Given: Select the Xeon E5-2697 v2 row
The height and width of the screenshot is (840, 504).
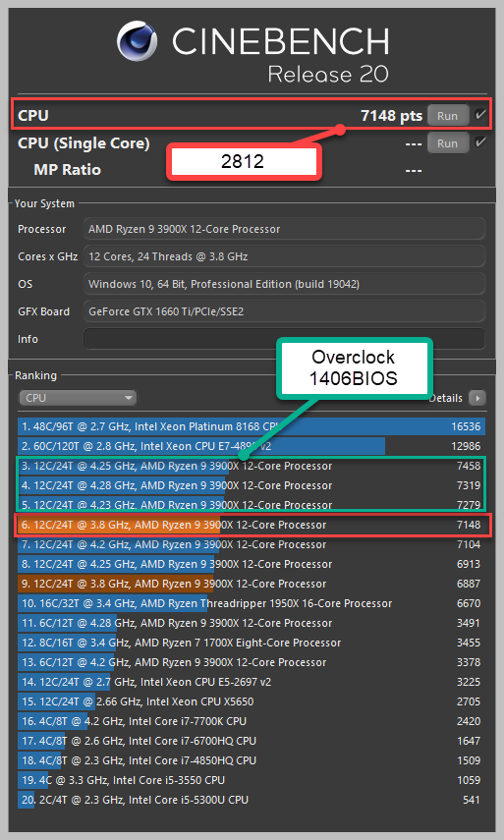Looking at the screenshot, I should tap(252, 682).
